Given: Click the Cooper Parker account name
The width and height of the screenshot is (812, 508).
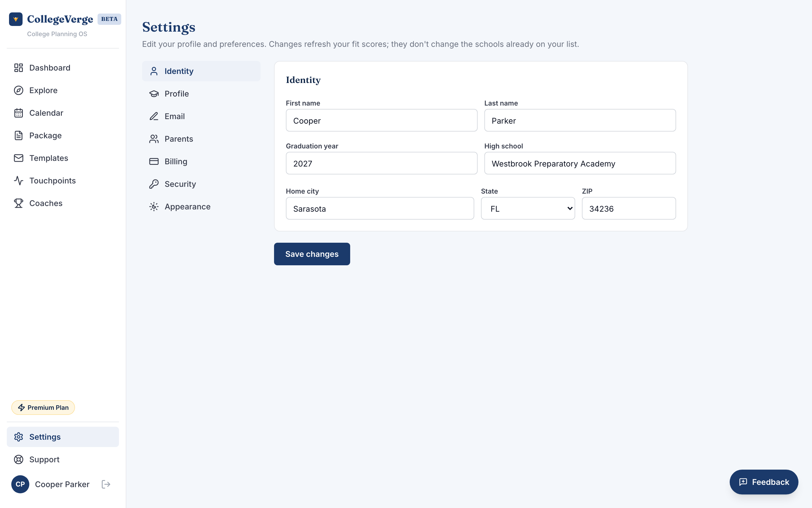Looking at the screenshot, I should tap(62, 484).
